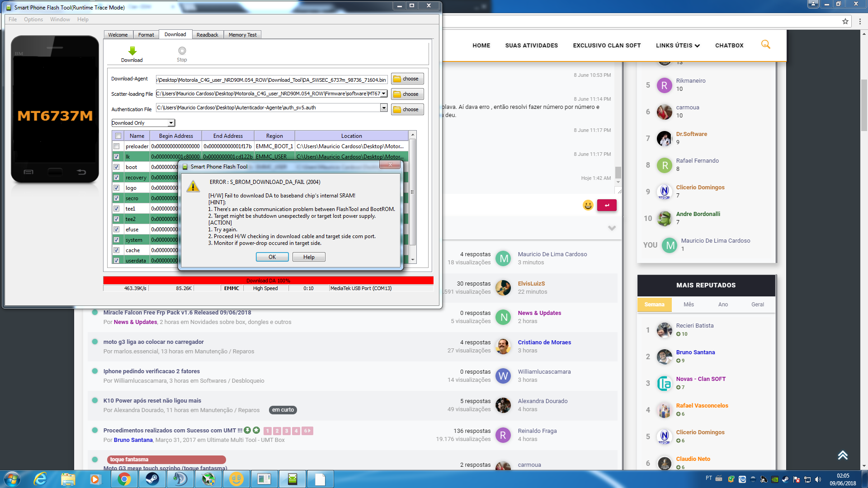Open the Download Only mode dropdown

(171, 123)
